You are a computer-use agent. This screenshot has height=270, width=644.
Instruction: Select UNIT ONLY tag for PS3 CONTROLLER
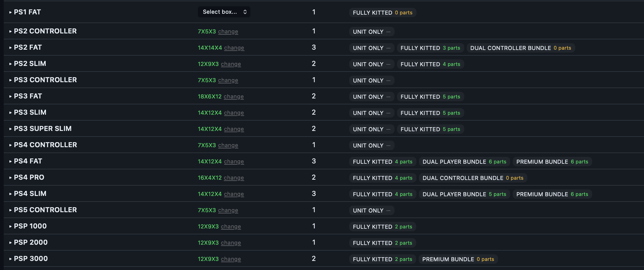point(372,81)
